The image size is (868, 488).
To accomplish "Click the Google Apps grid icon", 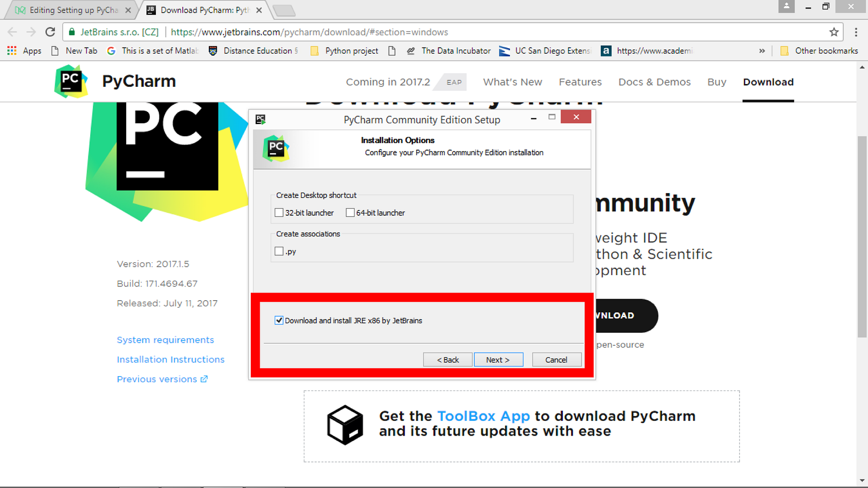I will (11, 50).
